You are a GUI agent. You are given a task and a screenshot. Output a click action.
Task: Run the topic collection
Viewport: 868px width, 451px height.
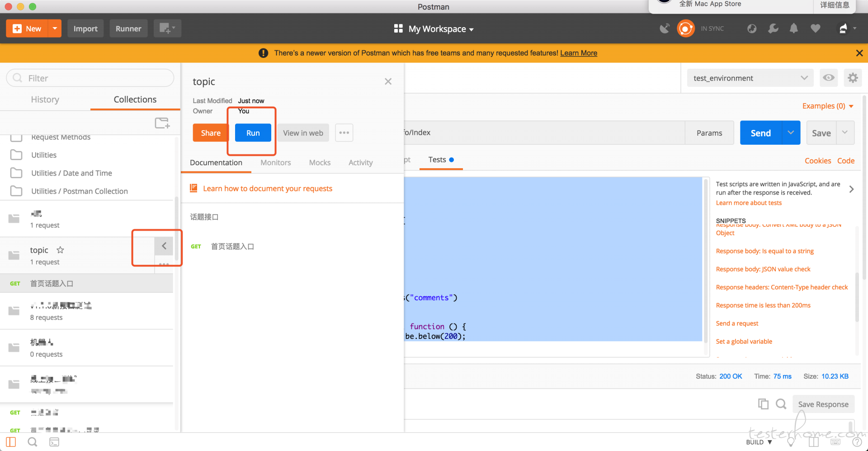click(x=253, y=133)
